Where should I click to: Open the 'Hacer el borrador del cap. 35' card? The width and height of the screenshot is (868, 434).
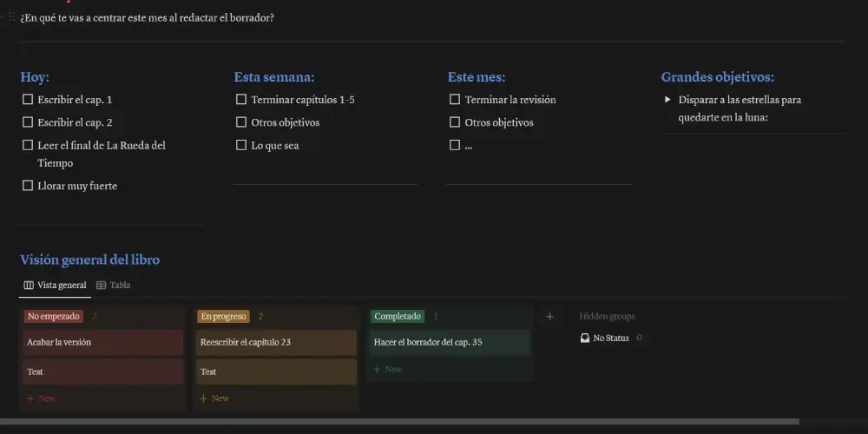pyautogui.click(x=450, y=342)
